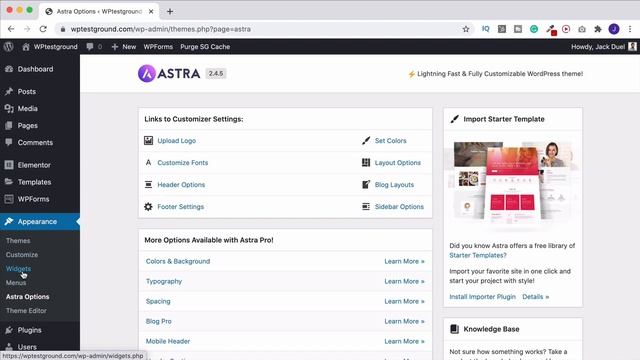Click the Layout Options grid icon

[366, 162]
